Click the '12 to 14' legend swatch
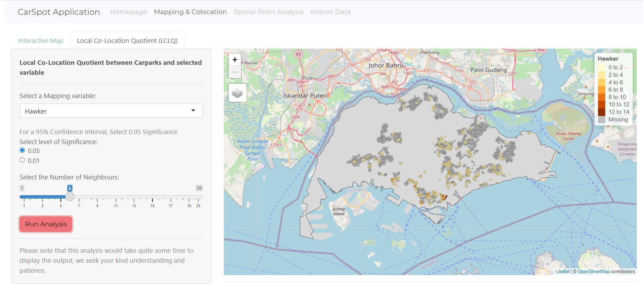This screenshot has height=285, width=644. point(601,112)
